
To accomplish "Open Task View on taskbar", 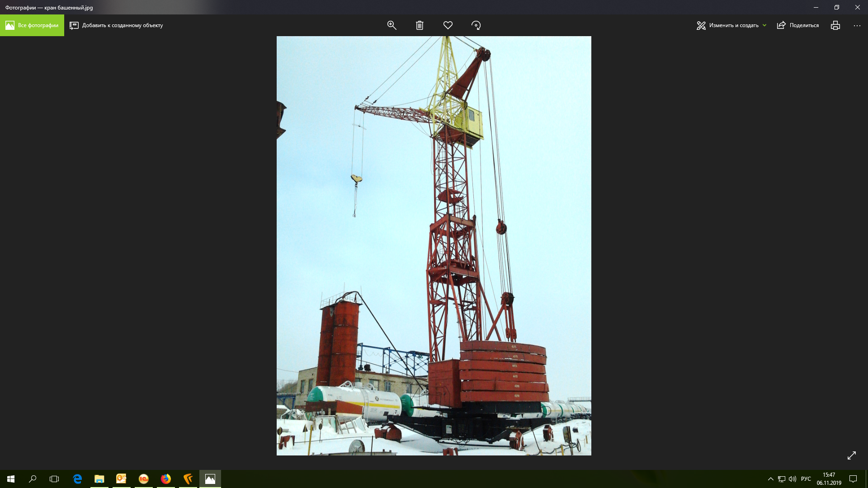I will 54,479.
